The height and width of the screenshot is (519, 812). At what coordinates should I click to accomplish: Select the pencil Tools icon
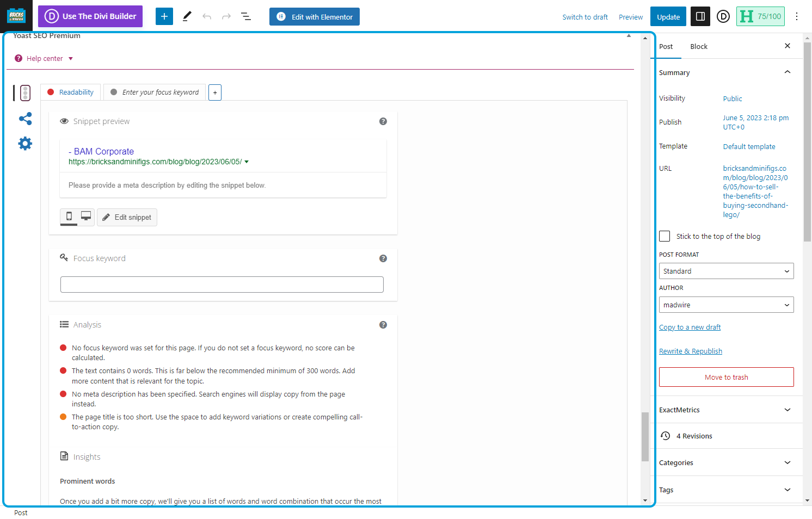pyautogui.click(x=187, y=16)
